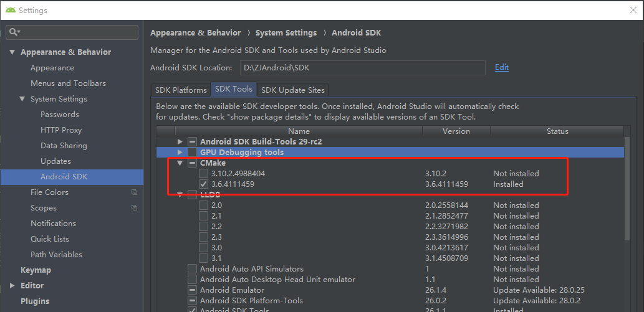Uncheck CMake 3.6.4111459 checkbox
Image resolution: width=644 pixels, height=312 pixels.
tap(203, 184)
